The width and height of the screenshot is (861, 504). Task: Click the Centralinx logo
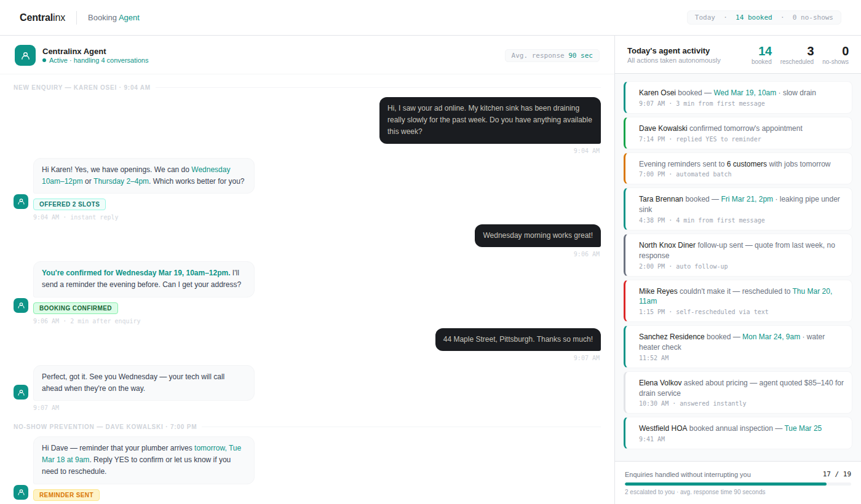[x=42, y=17]
